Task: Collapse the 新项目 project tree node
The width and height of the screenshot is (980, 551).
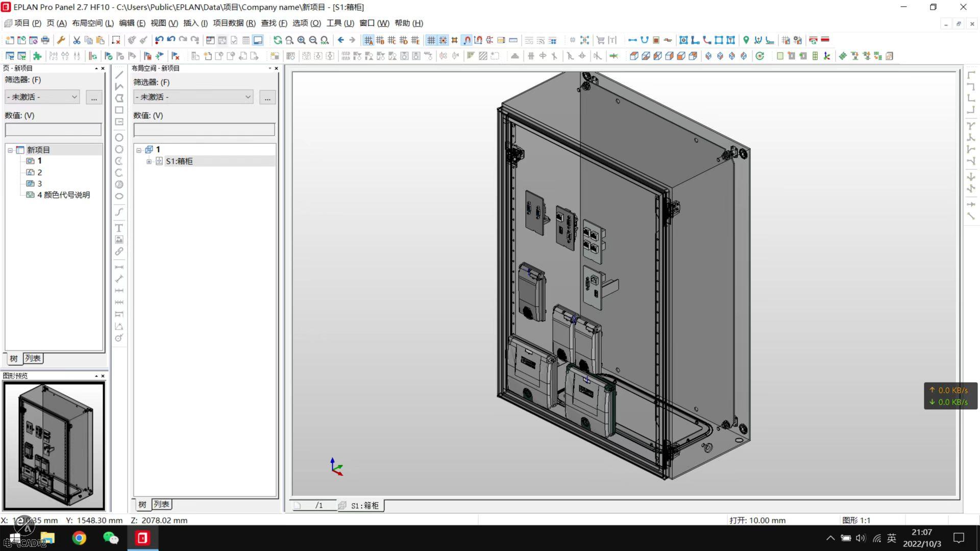Action: (x=10, y=150)
